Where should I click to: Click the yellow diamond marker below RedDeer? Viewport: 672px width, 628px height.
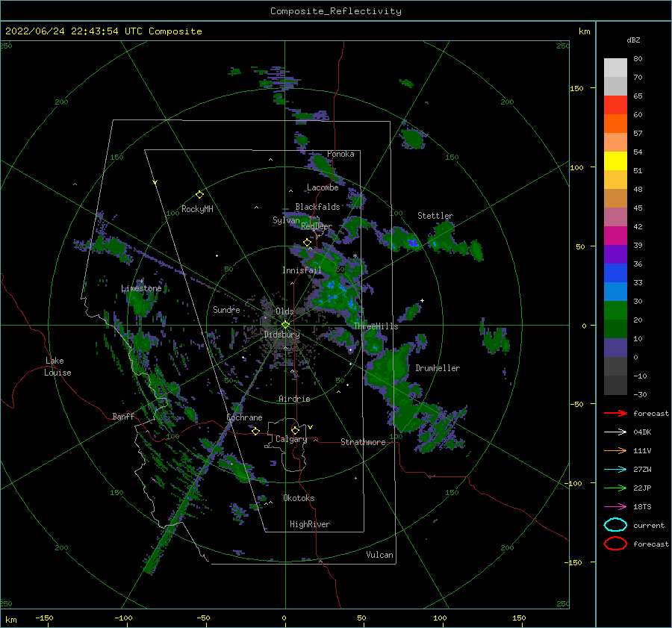[x=307, y=243]
